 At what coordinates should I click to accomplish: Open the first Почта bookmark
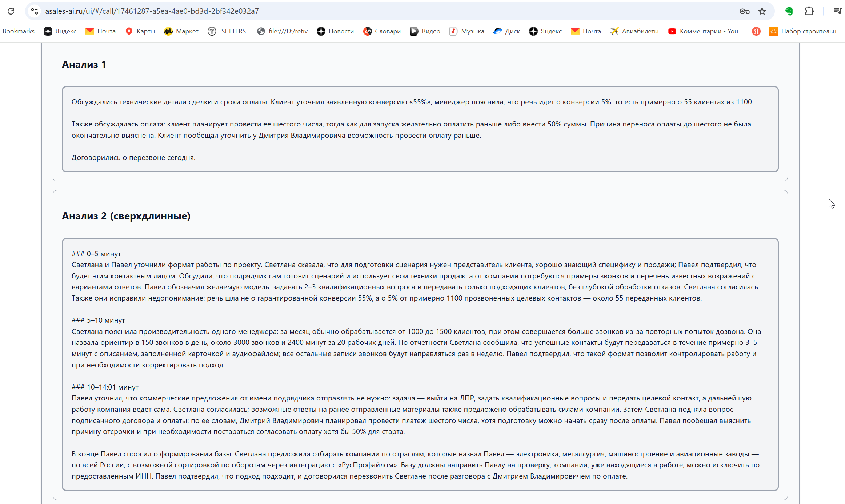100,31
